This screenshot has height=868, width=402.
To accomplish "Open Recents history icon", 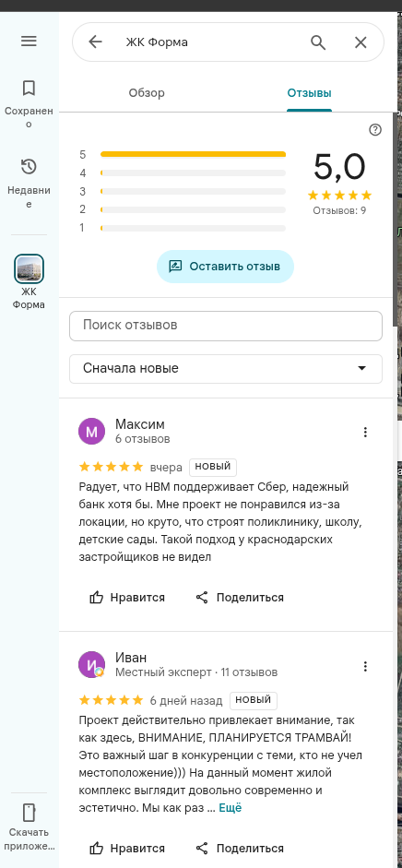I will click(x=29, y=167).
